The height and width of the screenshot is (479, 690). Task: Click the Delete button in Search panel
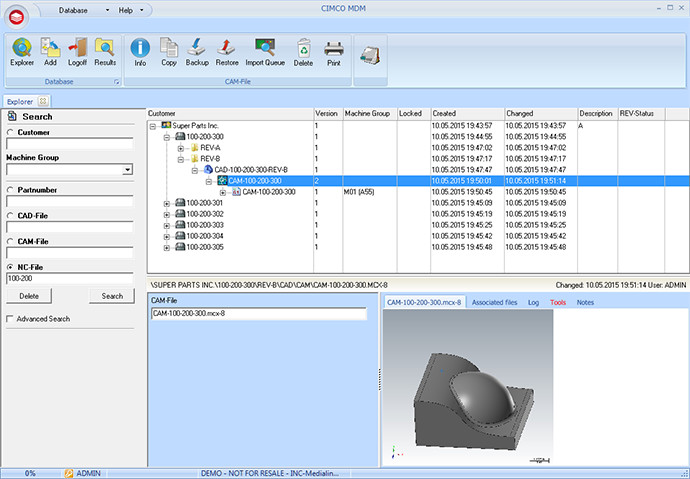tap(29, 296)
